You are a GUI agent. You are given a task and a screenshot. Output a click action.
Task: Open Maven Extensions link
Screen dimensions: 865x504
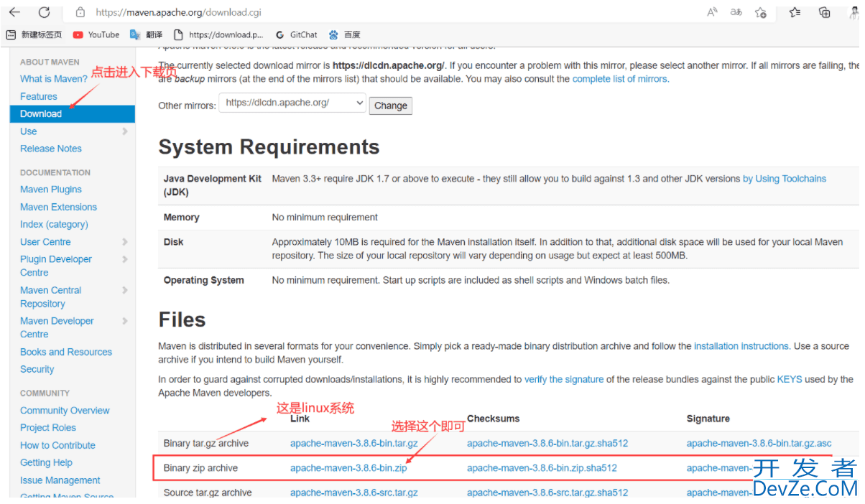(58, 207)
